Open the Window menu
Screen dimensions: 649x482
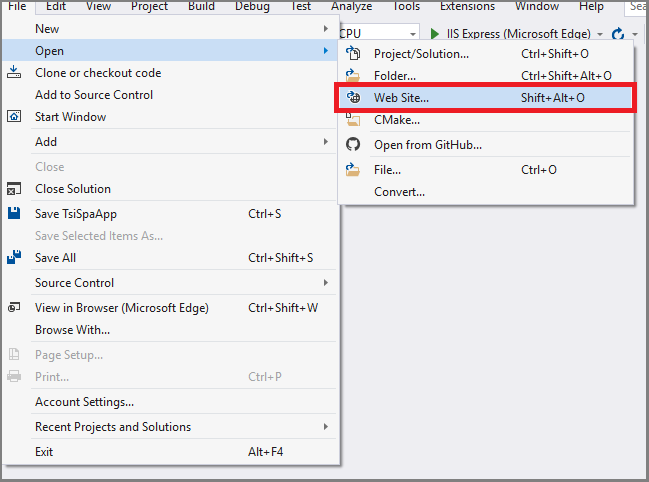537,6
